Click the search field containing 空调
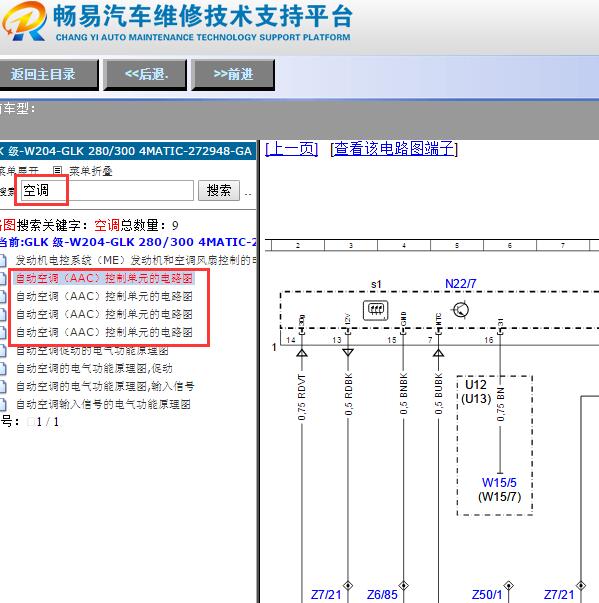 (x=107, y=190)
